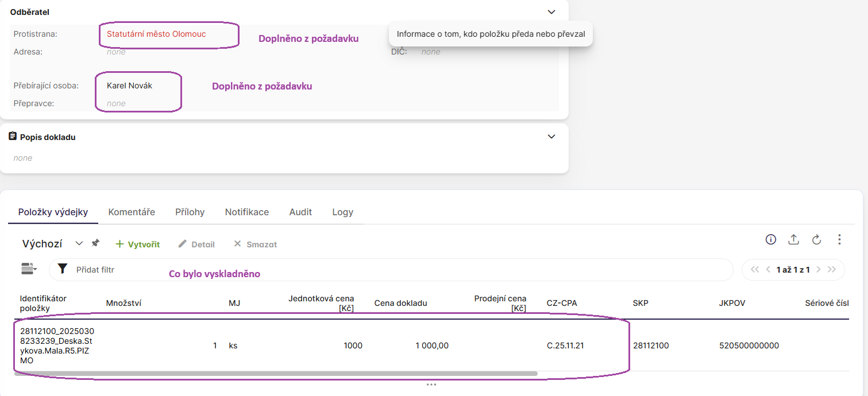Jump to the last page arrow

[832, 270]
